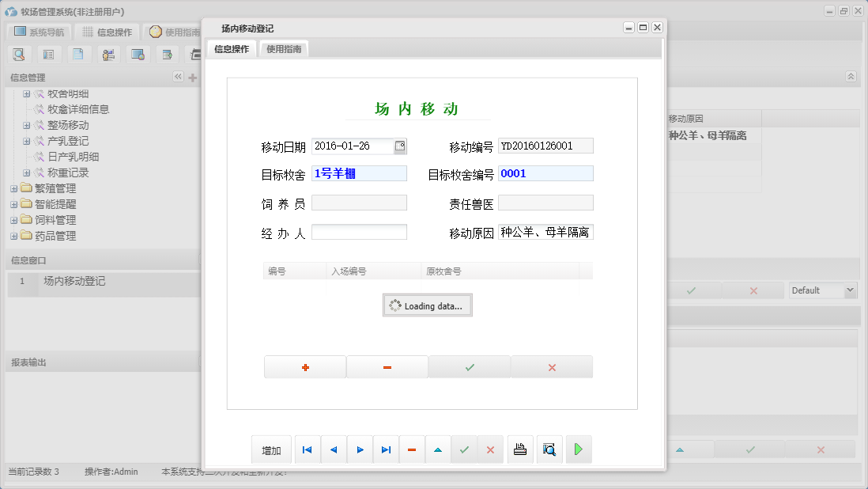Select the first record navigation icon
Viewport: 868px width, 489px height.
coord(307,449)
